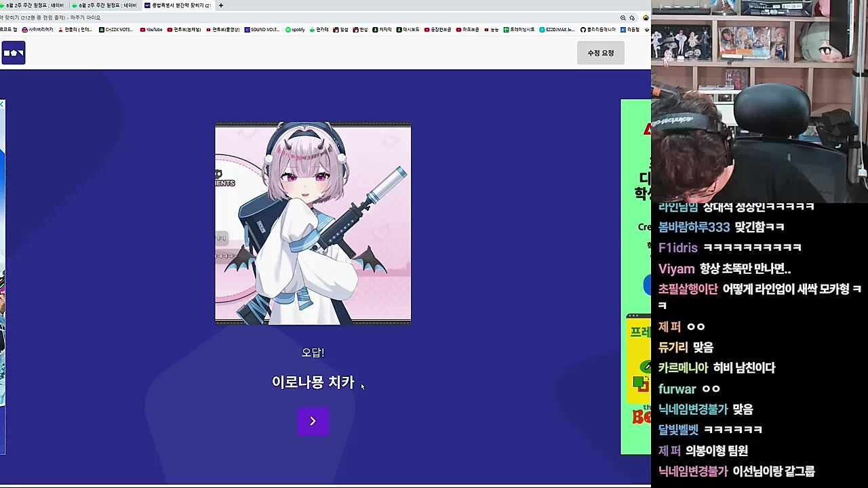Viewport: 868px width, 488px height.
Task: Click chat username F1idris
Action: click(x=677, y=247)
